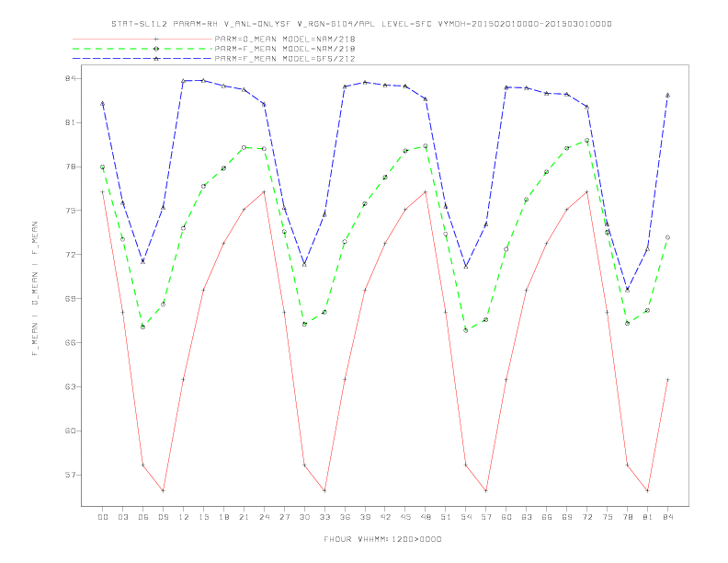Click x-axis forecast hour label 30
Image resolution: width=728 pixels, height=563 pixels.
pyautogui.click(x=304, y=517)
